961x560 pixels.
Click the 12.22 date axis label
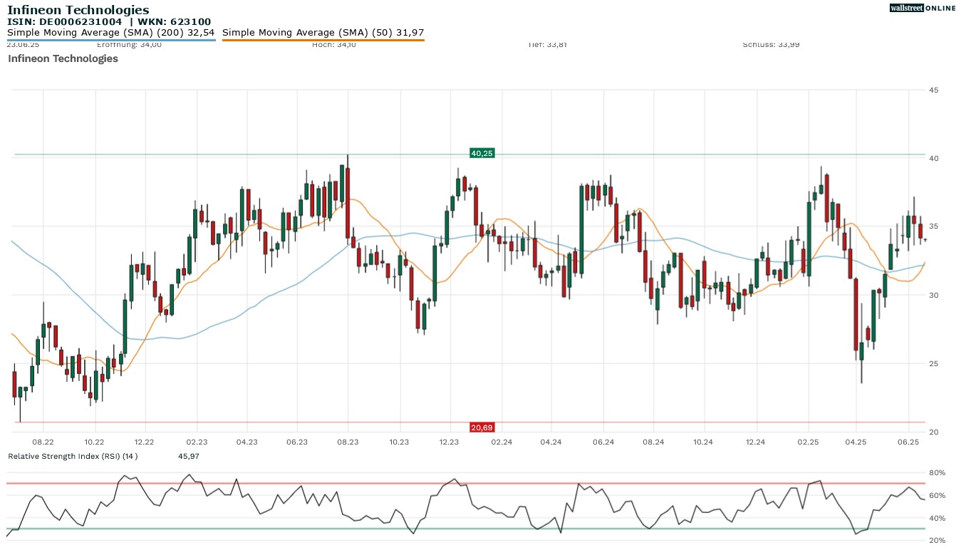145,442
